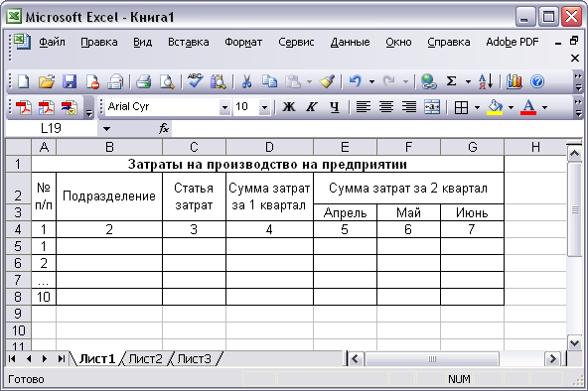
Task: Apply yellow fill color bucket
Action: click(495, 107)
